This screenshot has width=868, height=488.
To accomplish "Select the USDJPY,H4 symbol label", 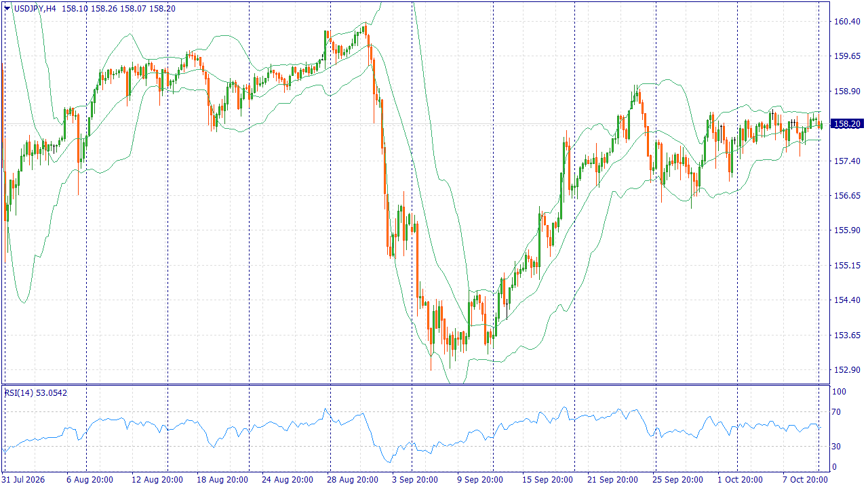I will click(x=35, y=8).
